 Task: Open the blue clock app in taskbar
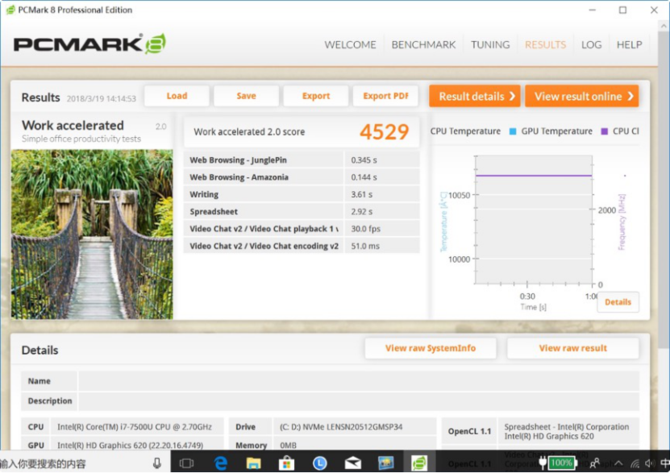click(320, 463)
